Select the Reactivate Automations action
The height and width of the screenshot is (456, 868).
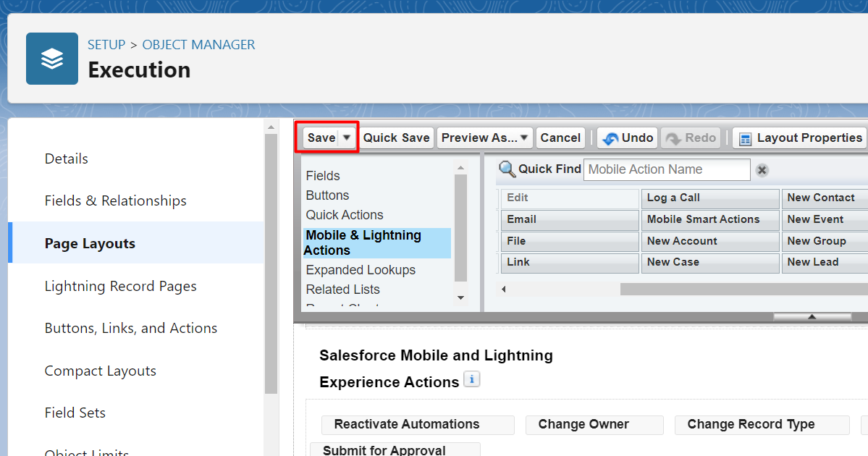point(407,424)
